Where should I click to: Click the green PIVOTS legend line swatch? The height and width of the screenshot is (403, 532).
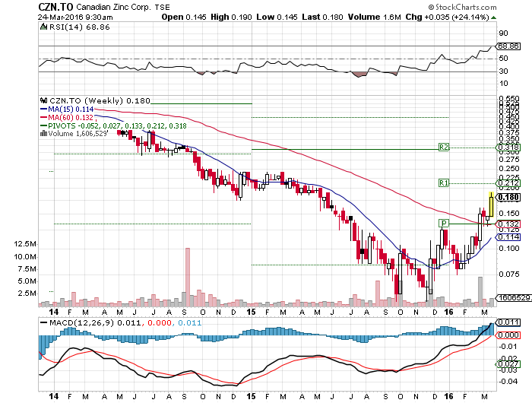pyautogui.click(x=44, y=126)
